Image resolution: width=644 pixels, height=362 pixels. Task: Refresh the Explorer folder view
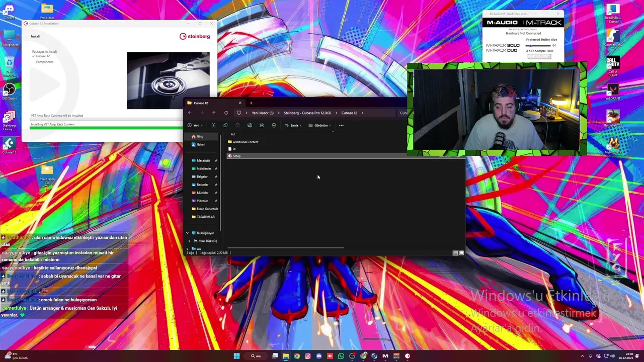(x=226, y=113)
